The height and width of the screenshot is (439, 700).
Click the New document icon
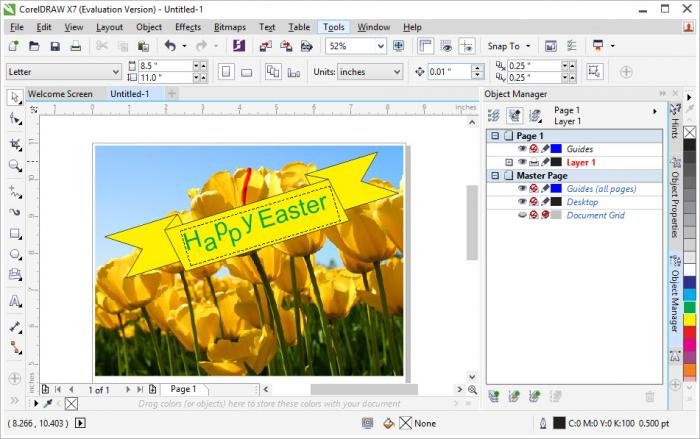coord(13,46)
